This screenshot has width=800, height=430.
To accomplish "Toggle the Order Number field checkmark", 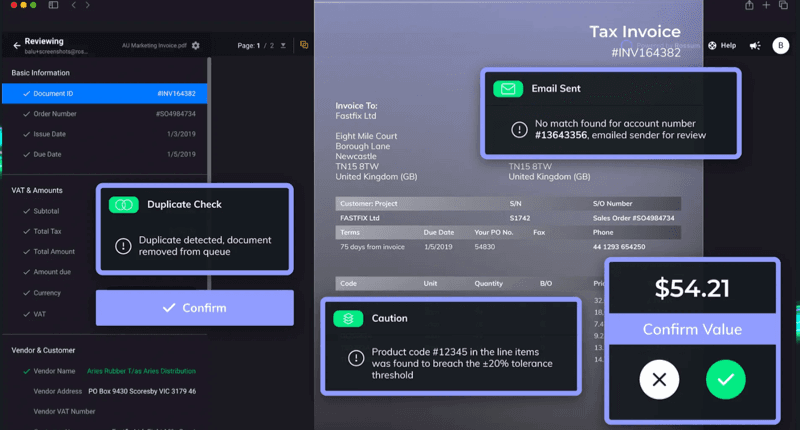I will 26,114.
